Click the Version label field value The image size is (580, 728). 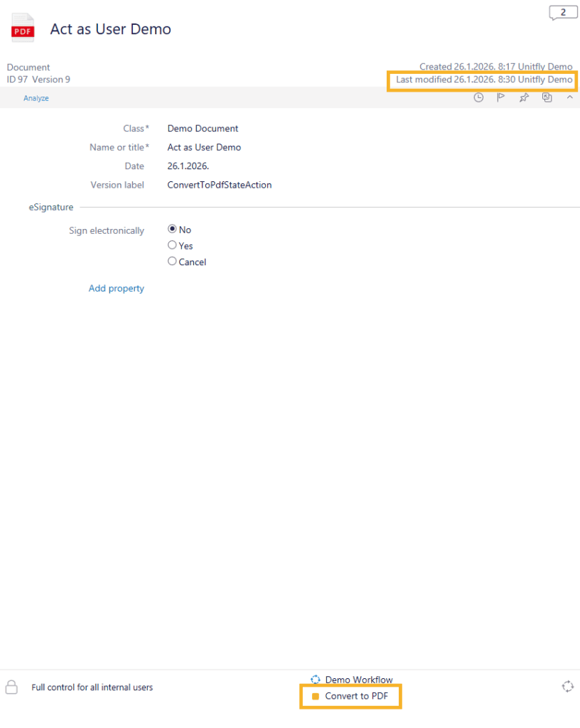219,185
